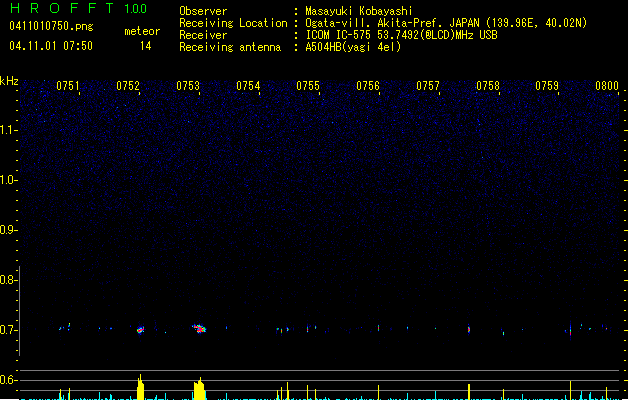Click the yellow signal peak under 0753
Screen dimensions: 629x400
tap(200, 390)
